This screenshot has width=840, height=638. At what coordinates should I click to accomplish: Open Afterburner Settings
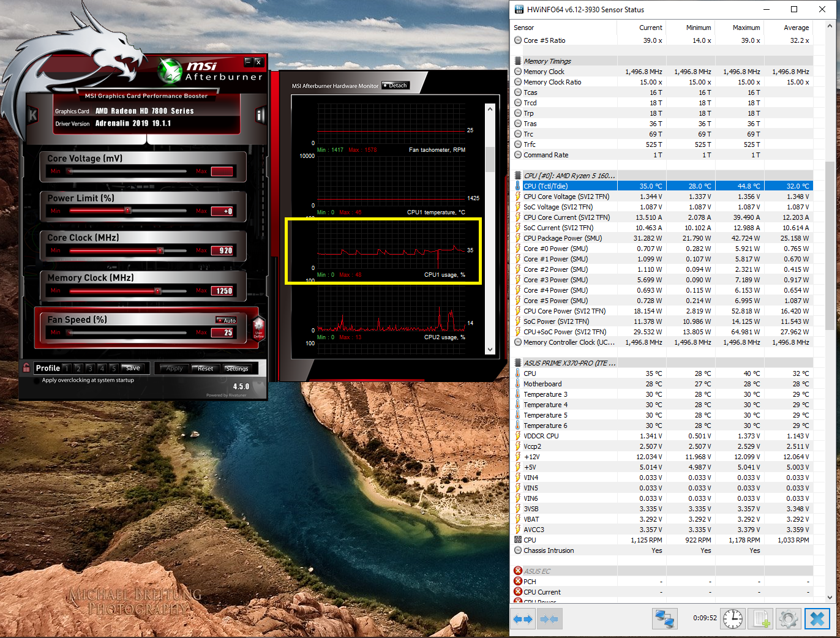(x=238, y=369)
